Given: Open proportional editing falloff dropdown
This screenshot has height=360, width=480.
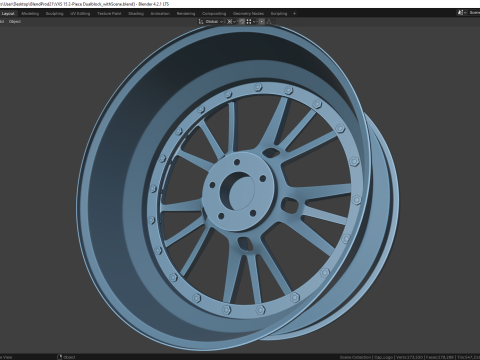Looking at the screenshot, I should point(271,22).
